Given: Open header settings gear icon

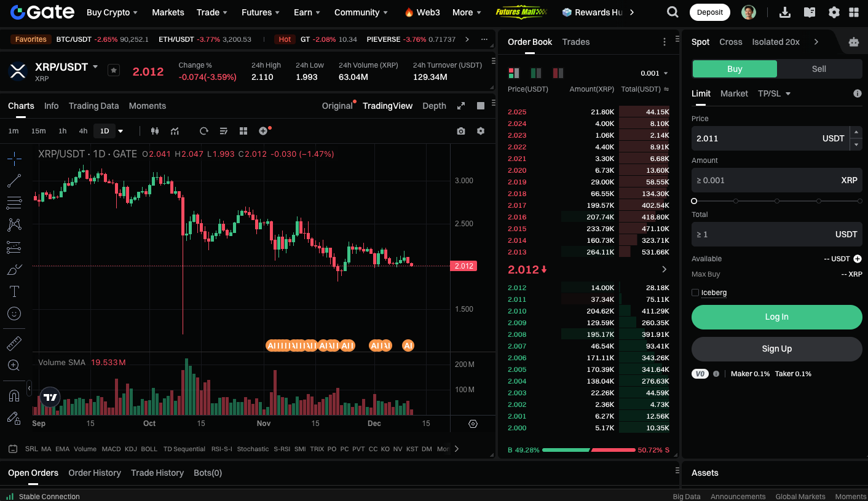Looking at the screenshot, I should point(834,12).
